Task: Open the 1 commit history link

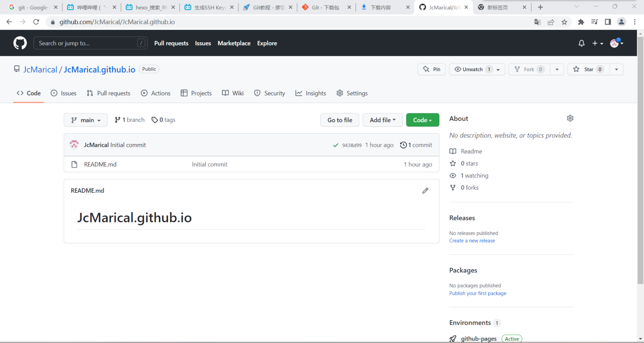Action: [x=416, y=145]
